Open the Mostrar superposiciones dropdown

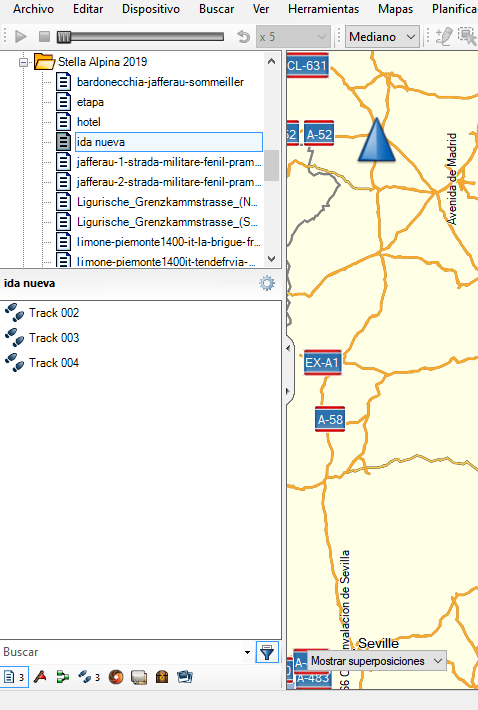click(377, 661)
